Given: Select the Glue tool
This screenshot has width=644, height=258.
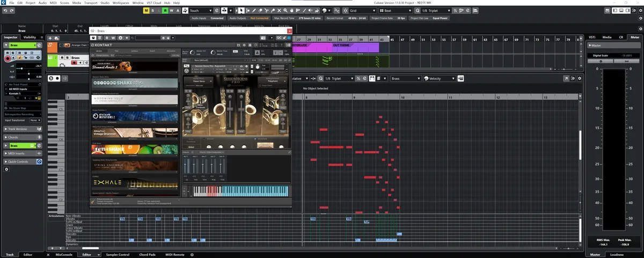Looking at the screenshot, I should click(274, 10).
